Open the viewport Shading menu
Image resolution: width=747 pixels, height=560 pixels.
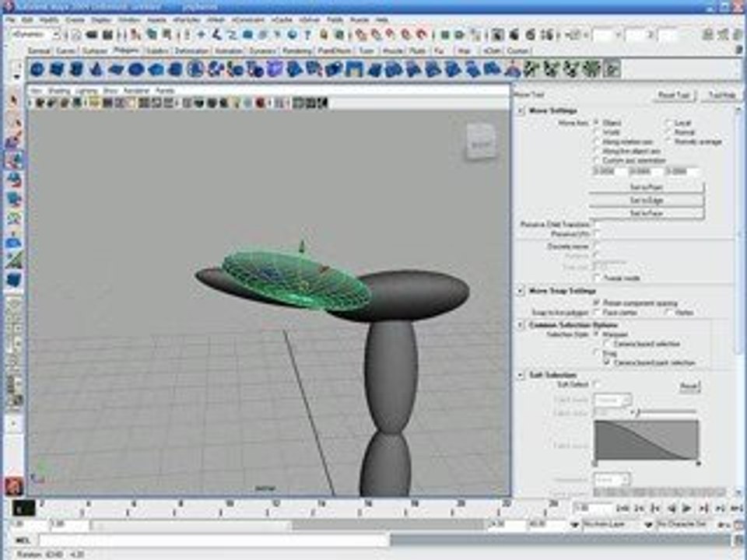[60, 90]
